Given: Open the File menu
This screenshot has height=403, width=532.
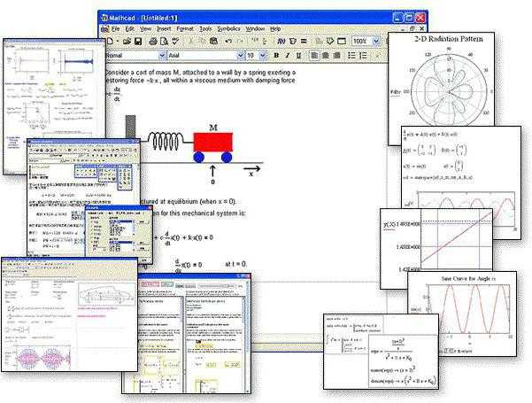Looking at the screenshot, I should pyautogui.click(x=116, y=29).
